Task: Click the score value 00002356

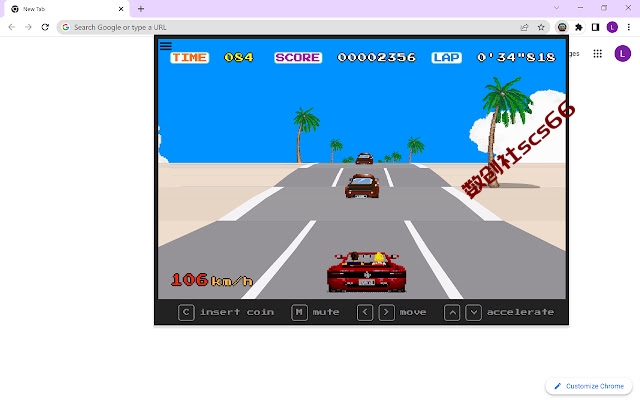Action: (376, 58)
